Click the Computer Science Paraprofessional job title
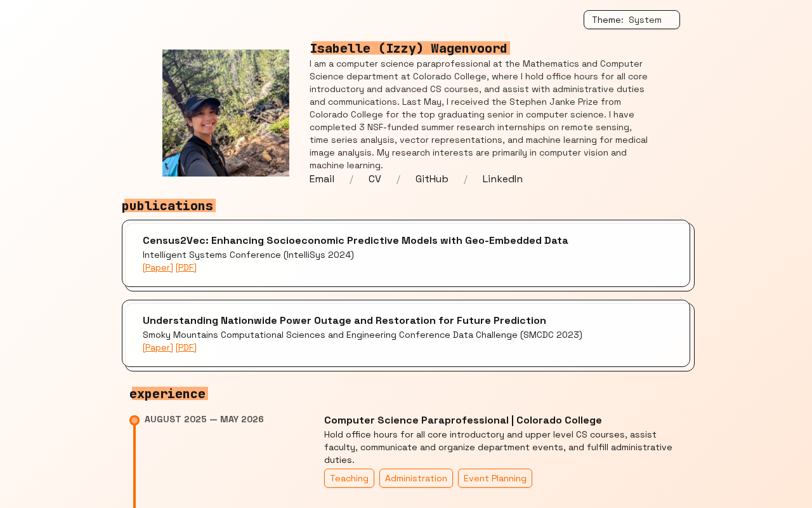812x508 pixels. [462, 420]
